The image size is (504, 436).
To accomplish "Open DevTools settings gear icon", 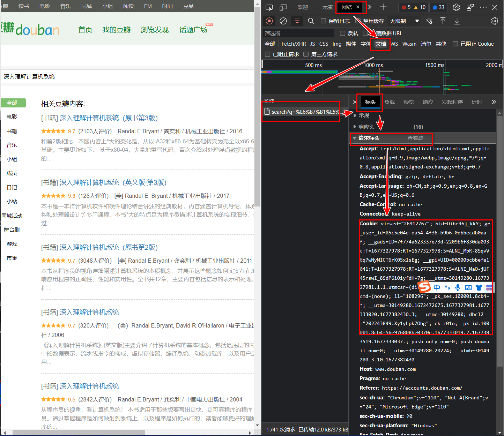I will click(x=456, y=7).
